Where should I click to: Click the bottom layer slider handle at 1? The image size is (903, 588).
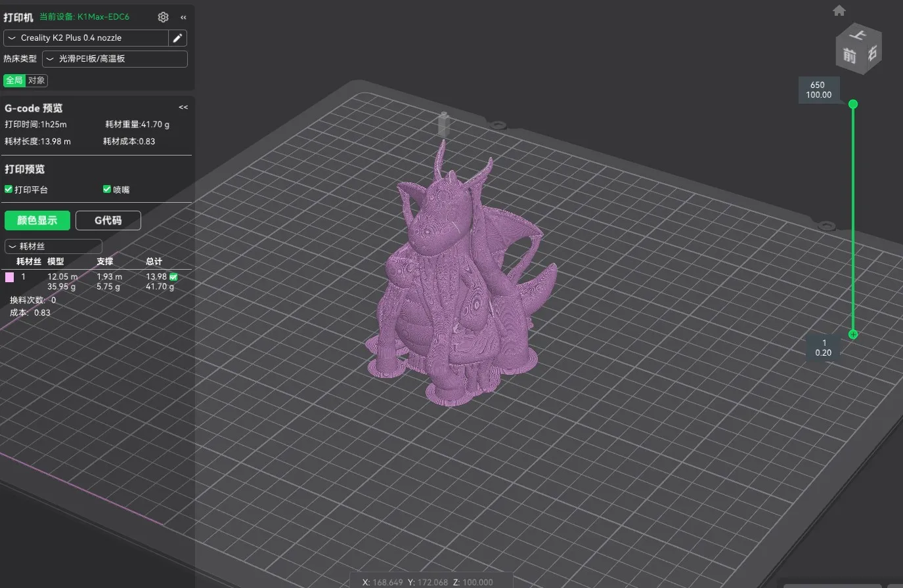[x=853, y=334]
